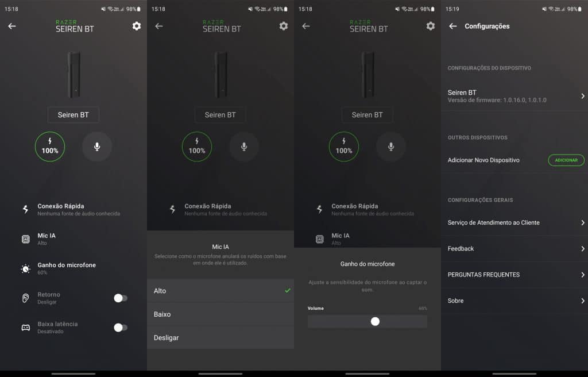
Task: Select Desligar option for Mic IA
Action: 220,337
